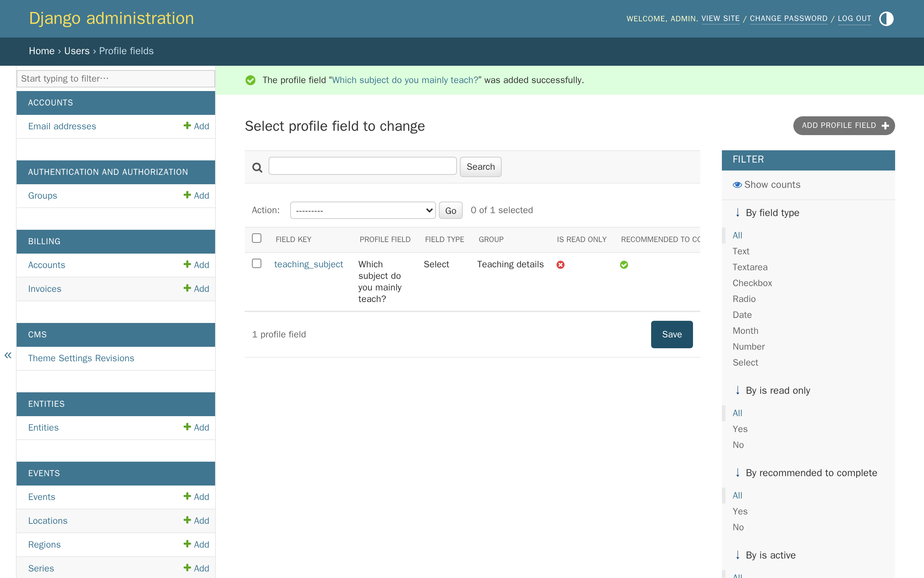This screenshot has height=578, width=924.
Task: Filter field type by Select
Action: 745,362
